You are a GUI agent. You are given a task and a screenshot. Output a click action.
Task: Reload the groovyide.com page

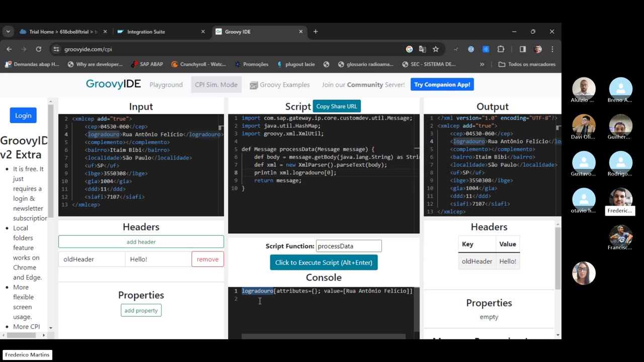[38, 49]
